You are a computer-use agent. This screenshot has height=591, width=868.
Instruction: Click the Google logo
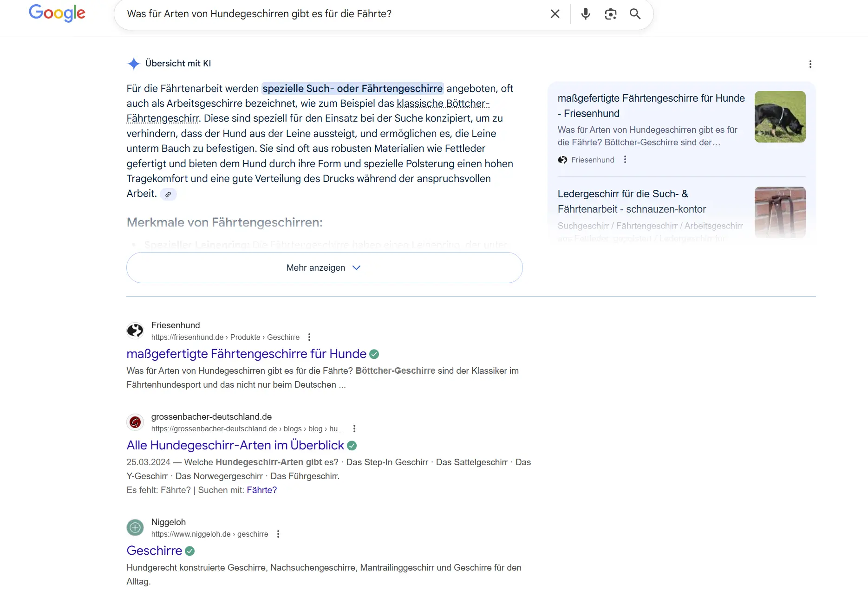pyautogui.click(x=57, y=13)
